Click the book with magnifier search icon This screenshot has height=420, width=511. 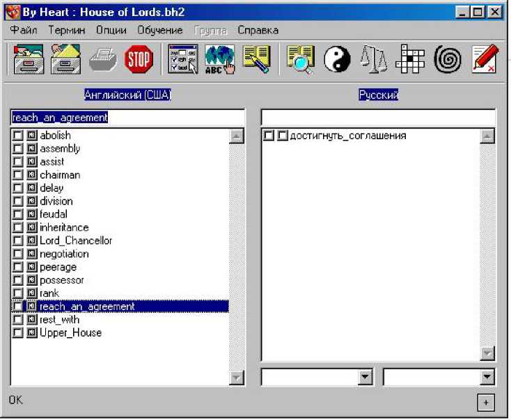pos(301,60)
